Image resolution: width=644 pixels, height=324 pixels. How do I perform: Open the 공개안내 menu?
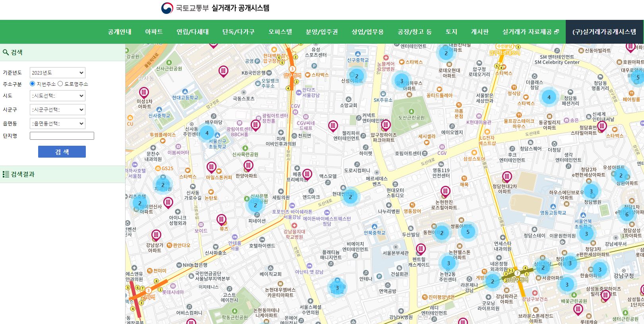tap(120, 32)
